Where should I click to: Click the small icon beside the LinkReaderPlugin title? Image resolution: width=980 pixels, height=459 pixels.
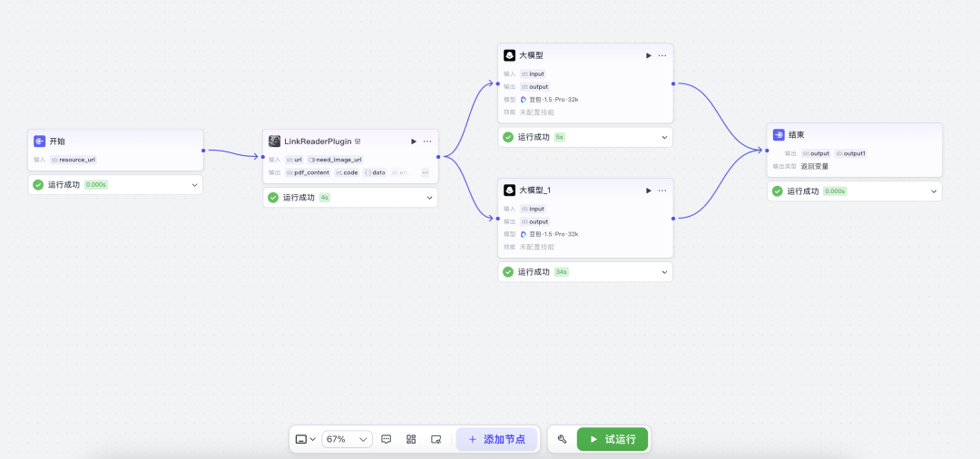(358, 142)
